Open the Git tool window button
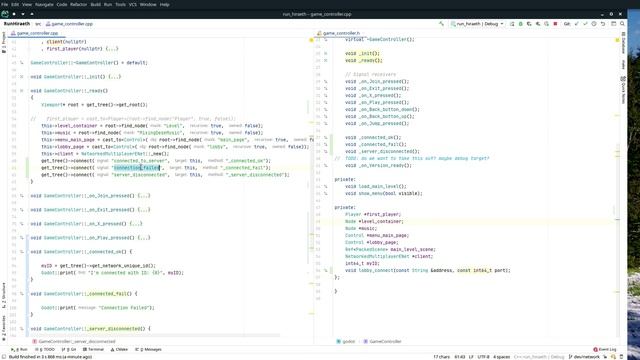The height and width of the screenshot is (360, 640). [x=69, y=349]
